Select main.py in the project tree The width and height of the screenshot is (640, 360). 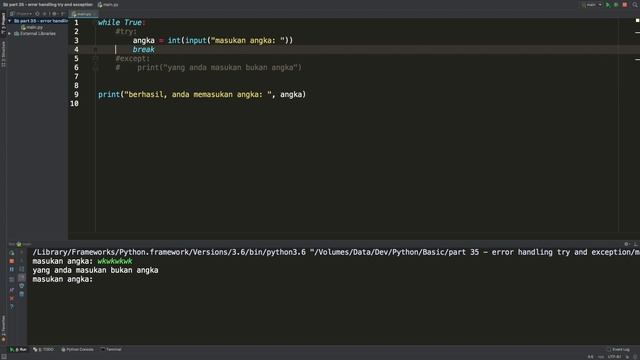pos(32,27)
